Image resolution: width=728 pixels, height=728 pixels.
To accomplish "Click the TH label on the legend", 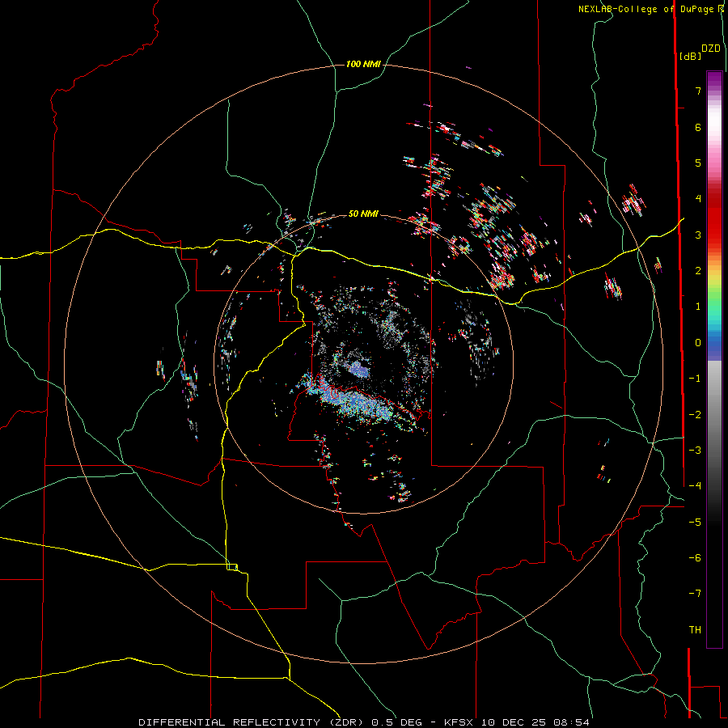I will click(x=695, y=630).
